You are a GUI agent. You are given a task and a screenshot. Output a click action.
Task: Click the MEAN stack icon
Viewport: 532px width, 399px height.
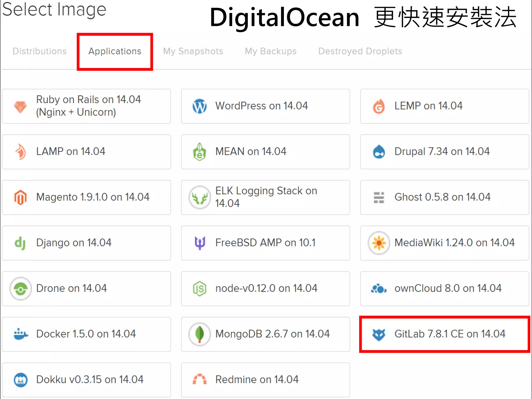click(199, 152)
